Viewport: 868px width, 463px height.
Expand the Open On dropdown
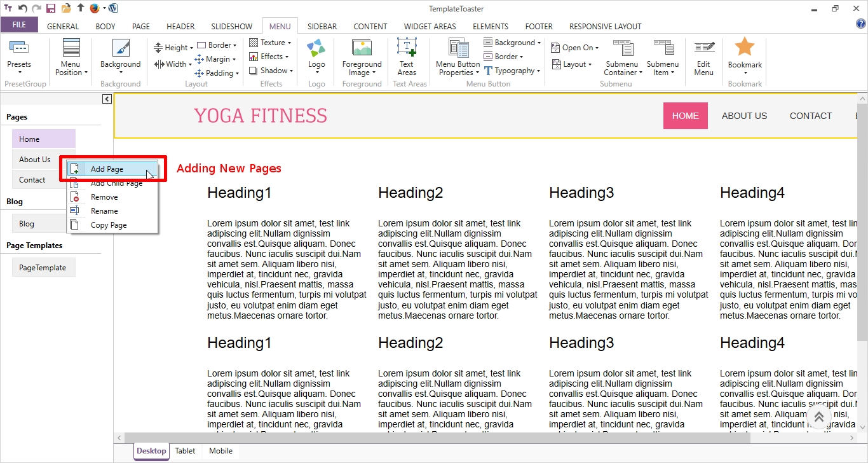[576, 48]
